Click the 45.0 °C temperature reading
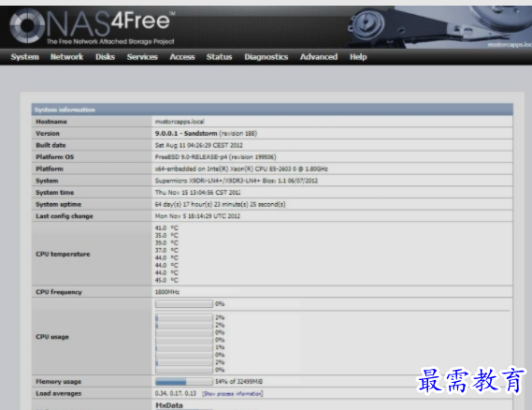This screenshot has width=532, height=410. coord(166,280)
